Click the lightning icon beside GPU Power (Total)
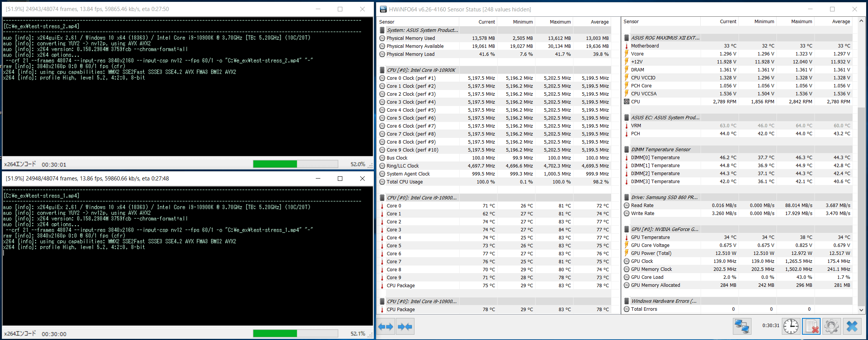This screenshot has height=340, width=868. 627,253
